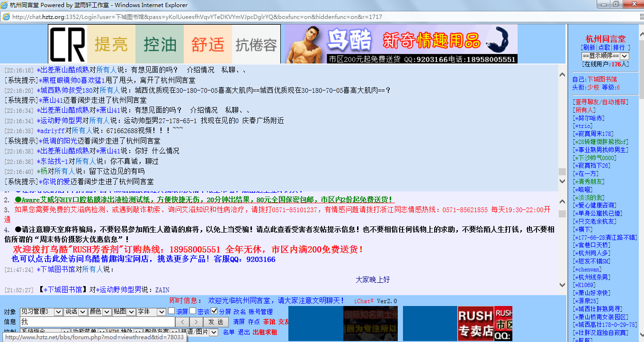Open the 颜色 color dropdown

pos(100,312)
